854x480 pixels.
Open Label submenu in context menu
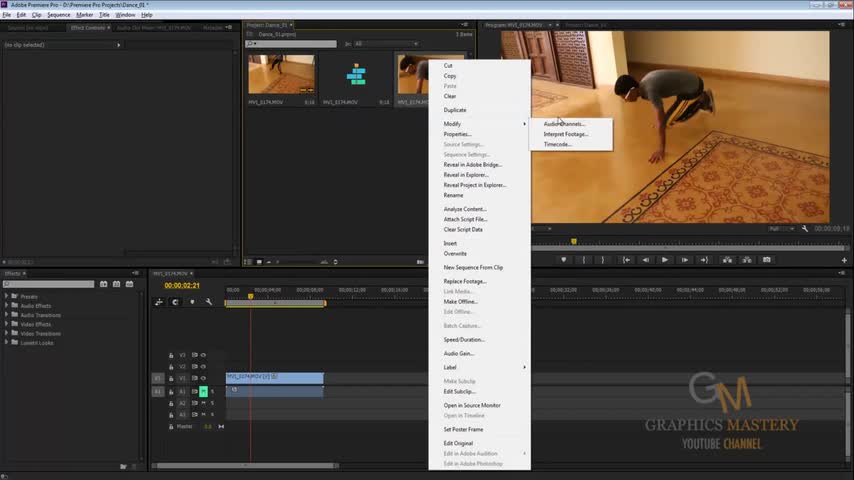point(479,367)
